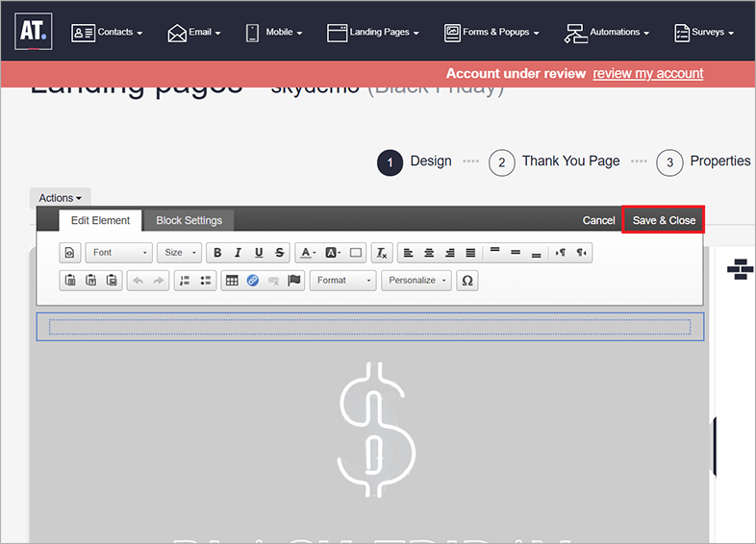Open the Format paragraph dropdown
Viewport: 756px width, 544px height.
343,281
